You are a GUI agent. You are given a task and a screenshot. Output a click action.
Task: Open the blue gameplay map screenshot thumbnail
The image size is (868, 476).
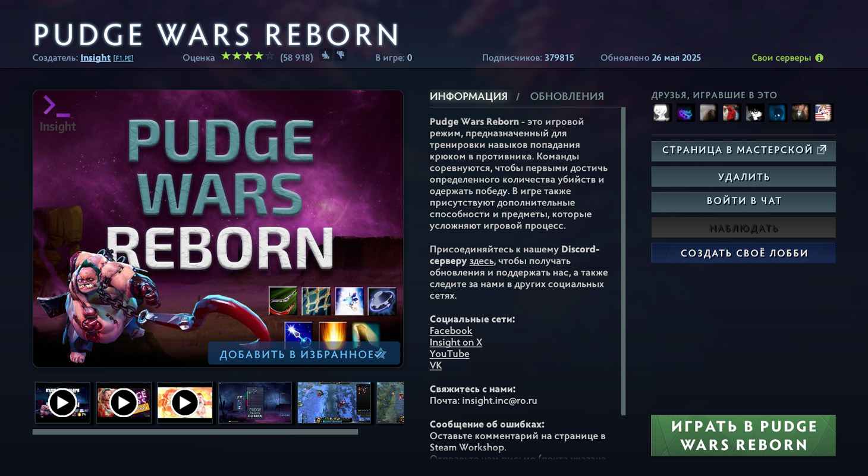point(334,403)
